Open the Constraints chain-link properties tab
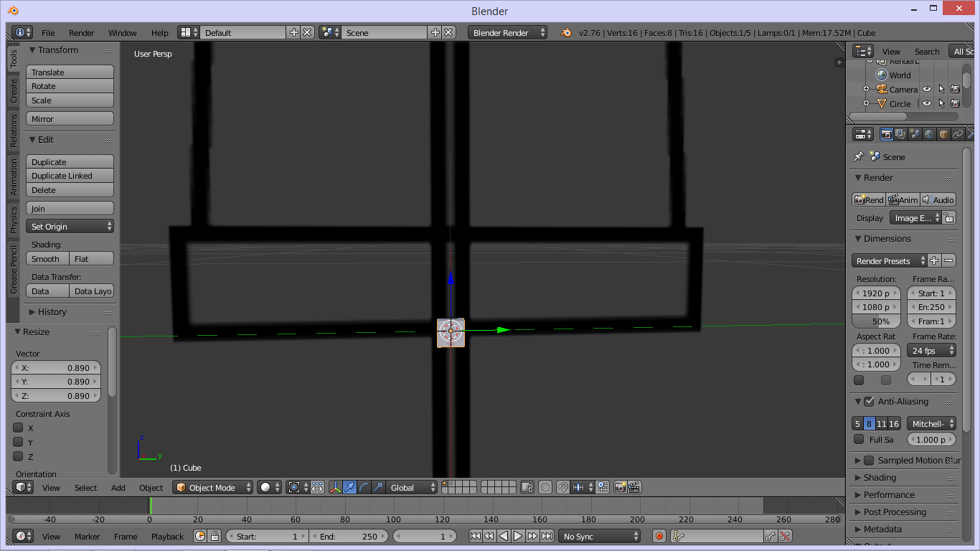Image resolution: width=980 pixels, height=551 pixels. coord(958,134)
